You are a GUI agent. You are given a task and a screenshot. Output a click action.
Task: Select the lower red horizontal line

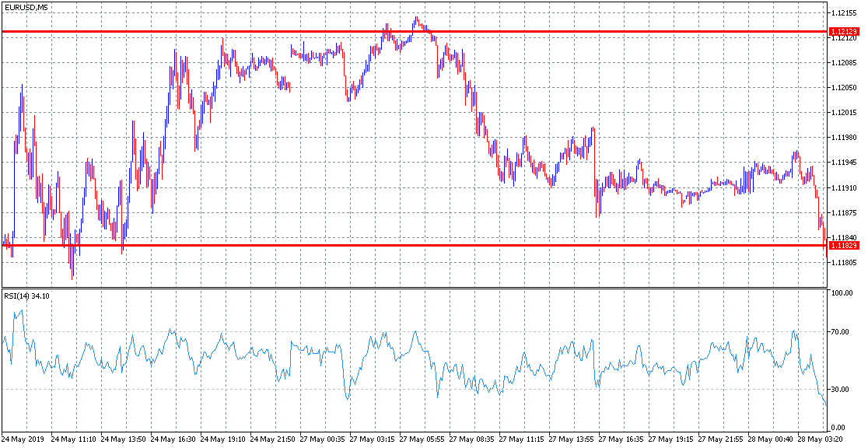414,245
